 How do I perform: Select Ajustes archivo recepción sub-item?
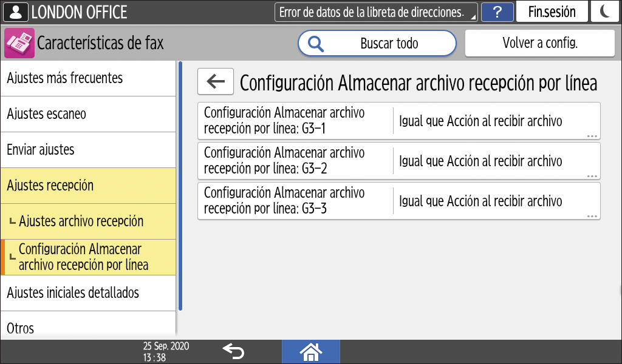point(88,221)
